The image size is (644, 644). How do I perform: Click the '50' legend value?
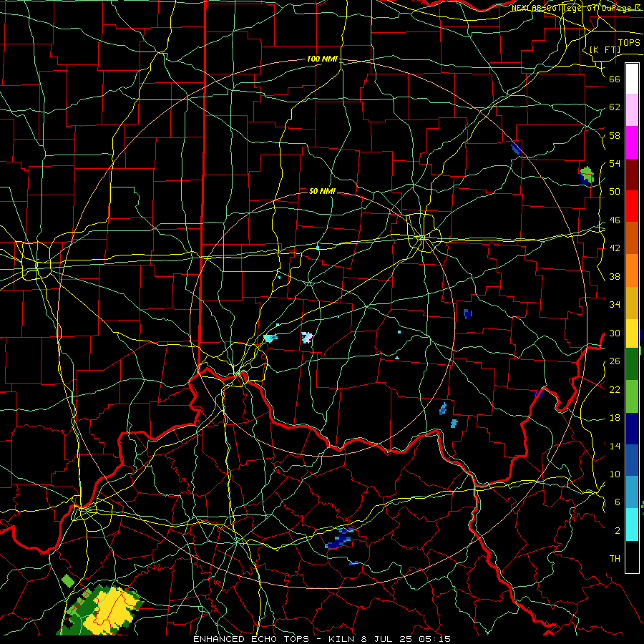click(x=615, y=192)
